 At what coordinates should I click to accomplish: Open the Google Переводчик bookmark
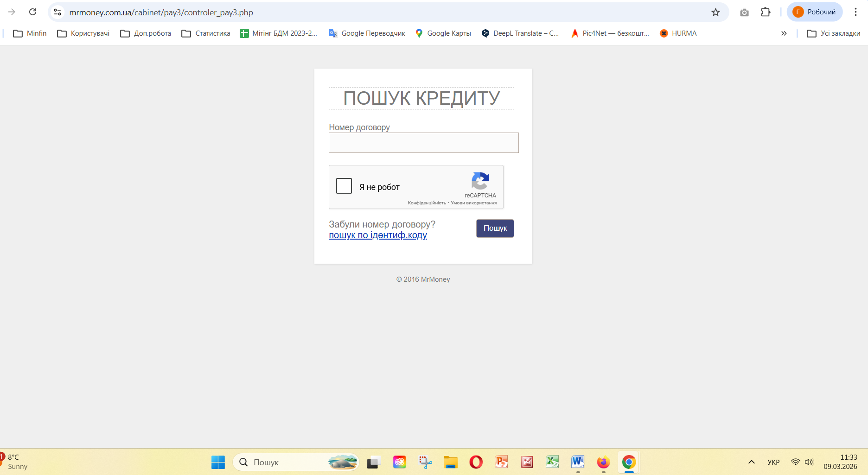pos(367,33)
